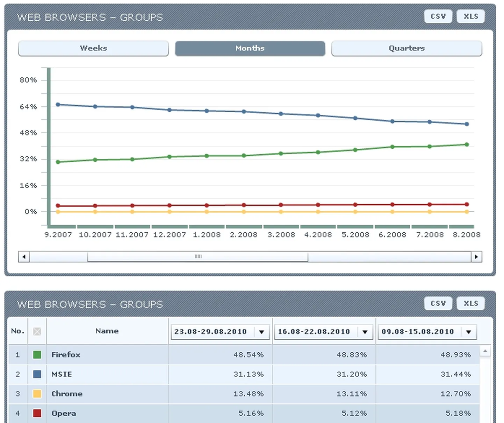This screenshot has height=423, width=504.
Task: Click the XLS export button above the chart
Action: tap(470, 16)
